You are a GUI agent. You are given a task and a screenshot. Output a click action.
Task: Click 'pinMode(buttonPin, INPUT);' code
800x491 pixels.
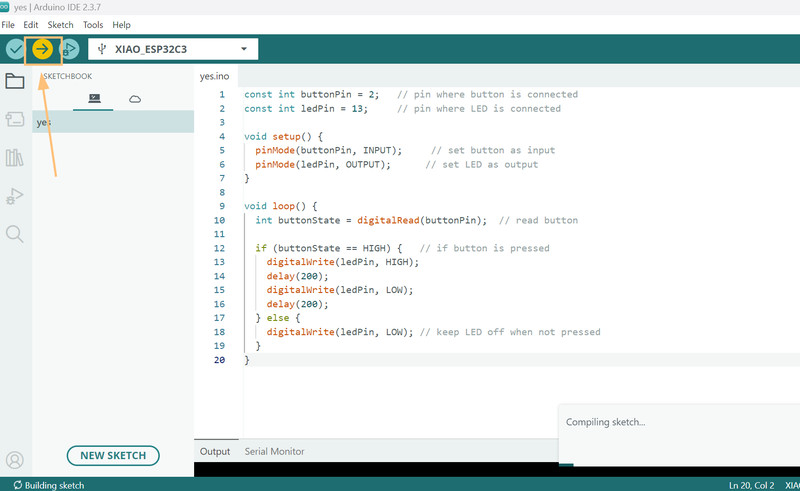(329, 151)
